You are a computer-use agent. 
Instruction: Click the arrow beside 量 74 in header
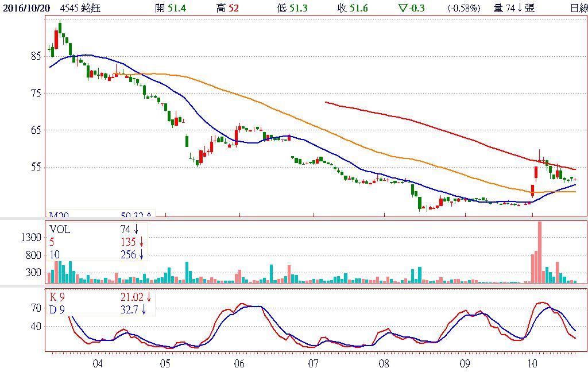point(520,7)
